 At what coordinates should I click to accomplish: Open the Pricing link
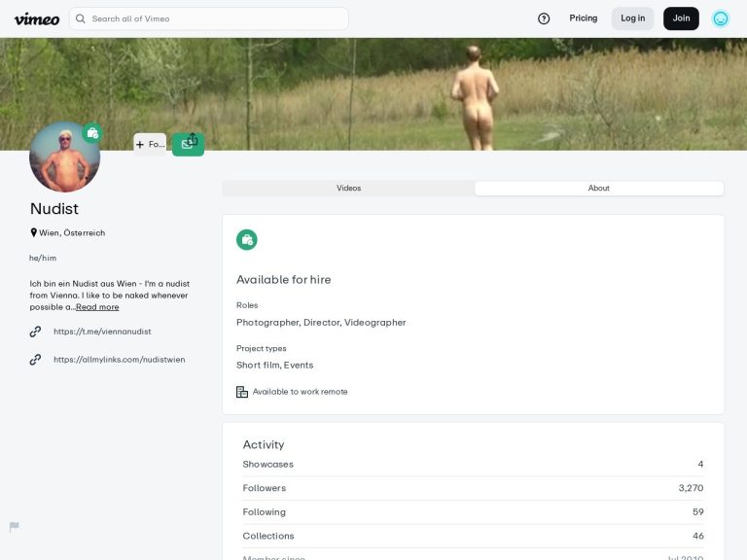pos(584,18)
